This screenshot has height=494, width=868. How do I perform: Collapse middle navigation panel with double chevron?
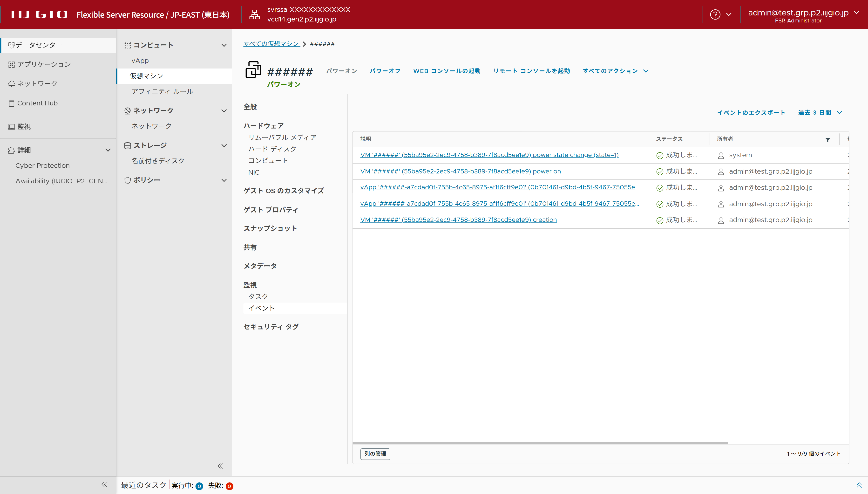[220, 466]
